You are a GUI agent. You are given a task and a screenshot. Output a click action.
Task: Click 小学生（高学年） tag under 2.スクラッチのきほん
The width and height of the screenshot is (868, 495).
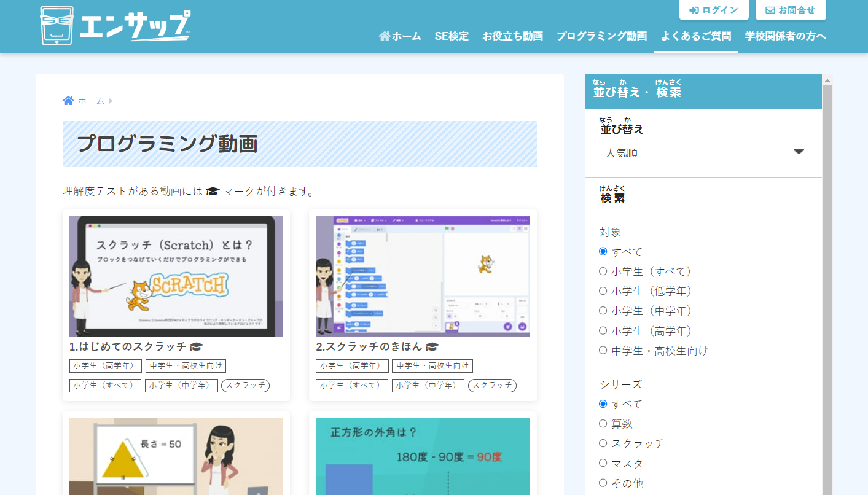pos(352,366)
